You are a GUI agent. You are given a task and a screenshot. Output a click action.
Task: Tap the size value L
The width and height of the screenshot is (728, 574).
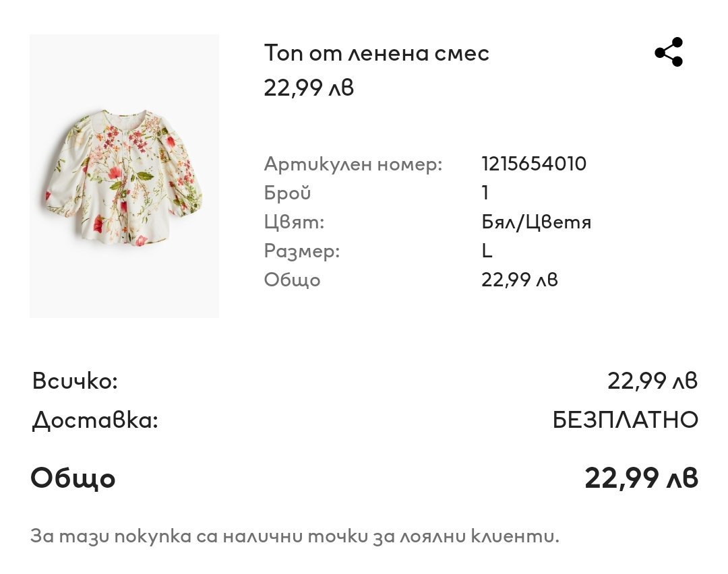[487, 251]
